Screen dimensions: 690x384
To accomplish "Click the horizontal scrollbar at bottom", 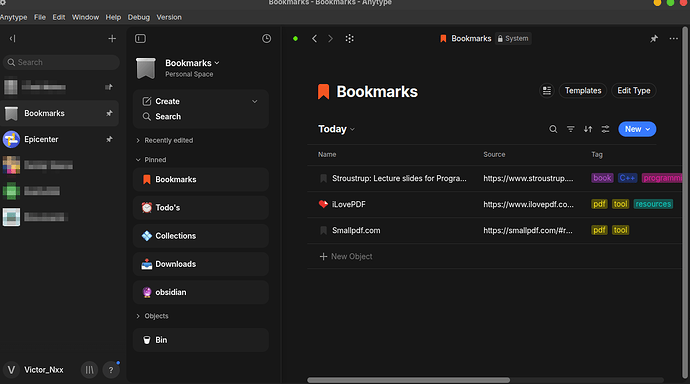I will click(408, 380).
